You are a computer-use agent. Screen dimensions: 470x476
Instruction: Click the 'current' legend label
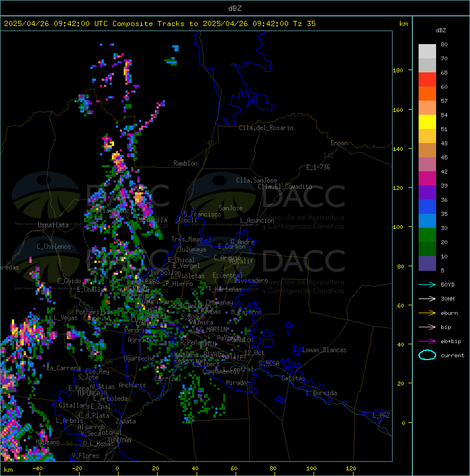coord(452,356)
